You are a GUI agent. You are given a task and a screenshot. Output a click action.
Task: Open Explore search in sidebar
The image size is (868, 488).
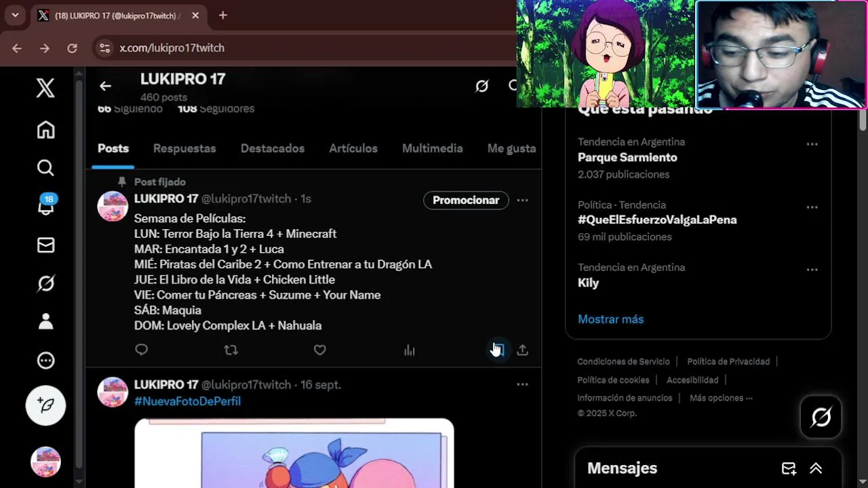(x=45, y=167)
